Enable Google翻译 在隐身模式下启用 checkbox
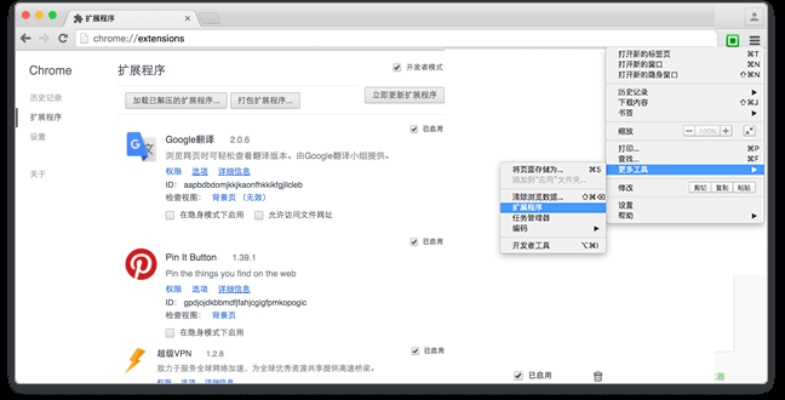 pos(170,215)
